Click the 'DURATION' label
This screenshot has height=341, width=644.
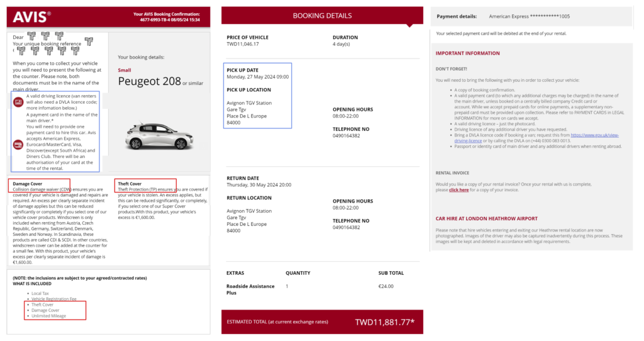345,37
